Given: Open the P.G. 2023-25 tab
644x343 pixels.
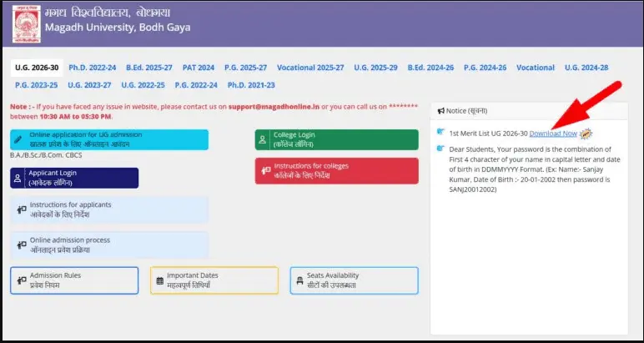Looking at the screenshot, I should coord(37,85).
